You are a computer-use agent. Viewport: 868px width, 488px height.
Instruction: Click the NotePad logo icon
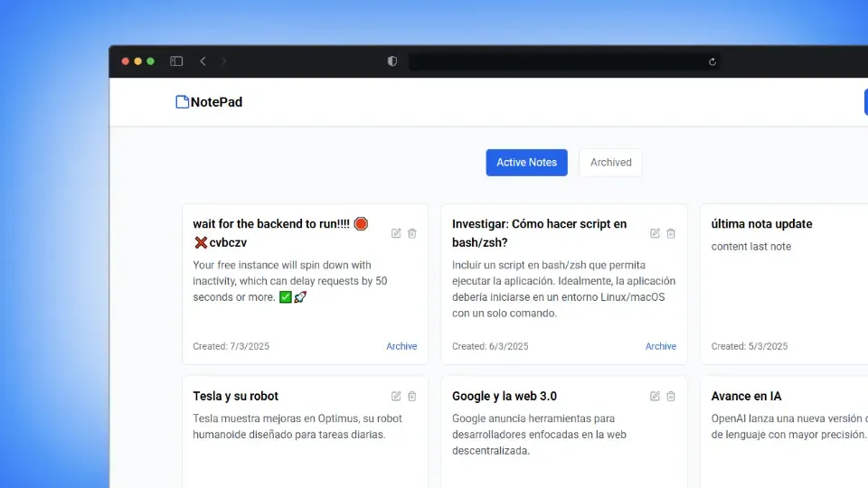[182, 102]
